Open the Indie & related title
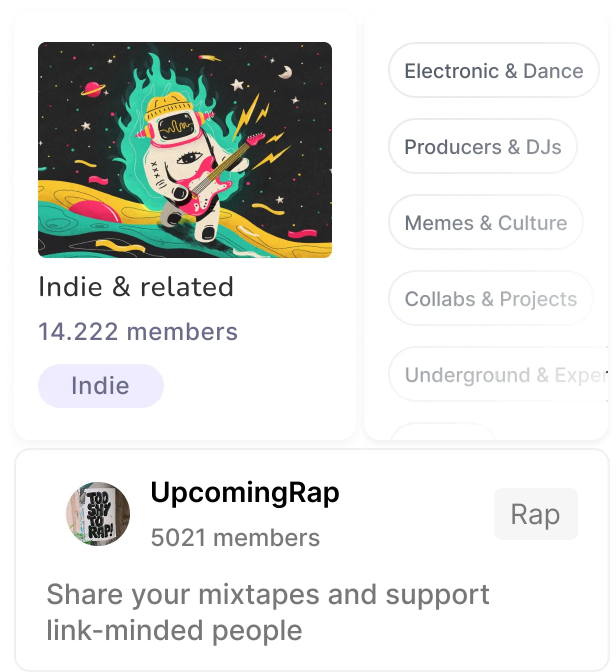This screenshot has width=616, height=672. click(x=136, y=287)
